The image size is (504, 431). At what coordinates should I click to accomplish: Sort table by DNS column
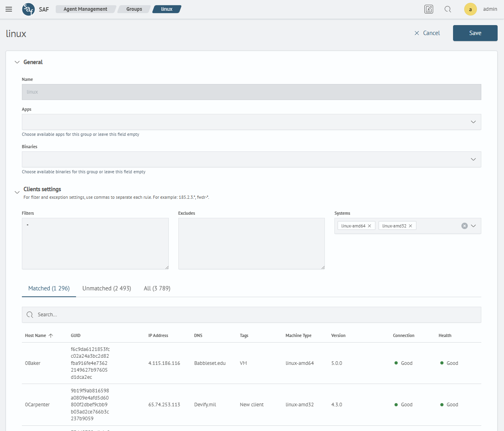pyautogui.click(x=198, y=335)
